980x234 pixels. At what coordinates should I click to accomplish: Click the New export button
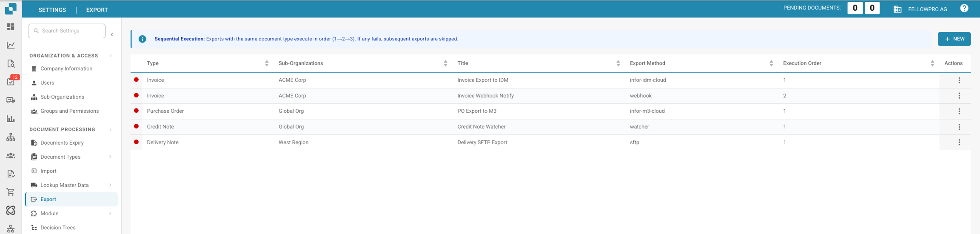pos(954,39)
